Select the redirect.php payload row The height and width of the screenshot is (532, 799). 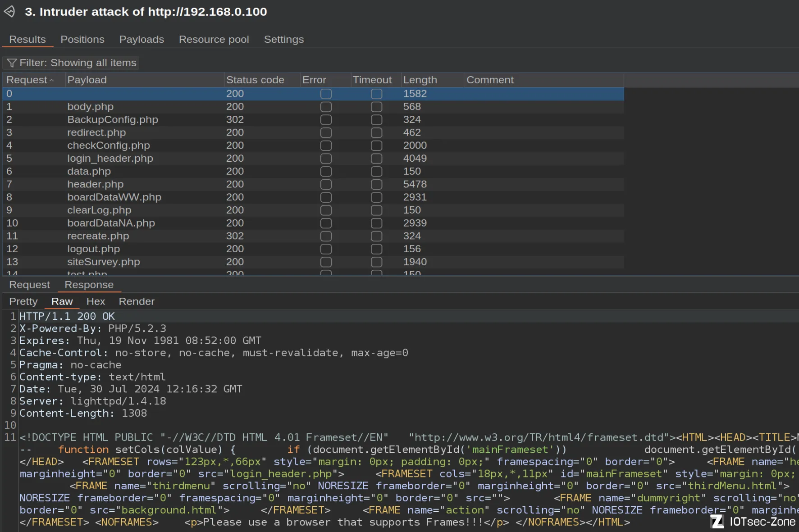coord(313,132)
